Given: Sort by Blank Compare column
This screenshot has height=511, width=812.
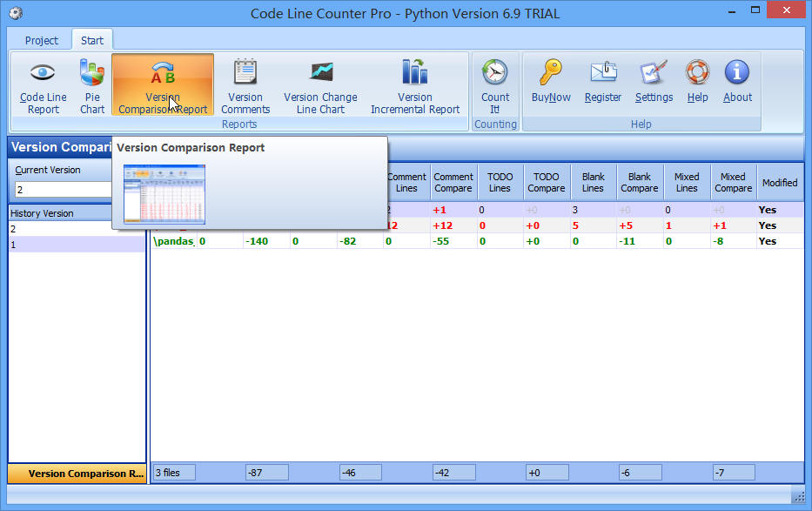Looking at the screenshot, I should (x=640, y=182).
